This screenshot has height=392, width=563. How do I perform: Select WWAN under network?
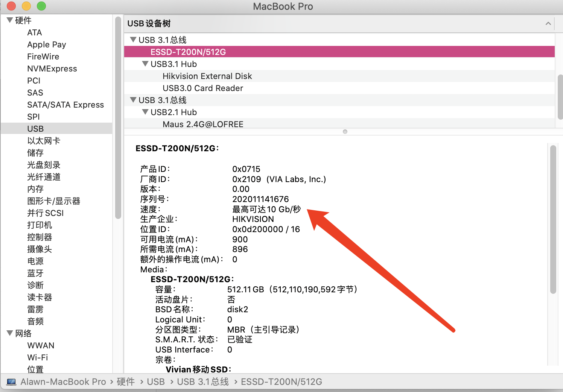pyautogui.click(x=41, y=345)
